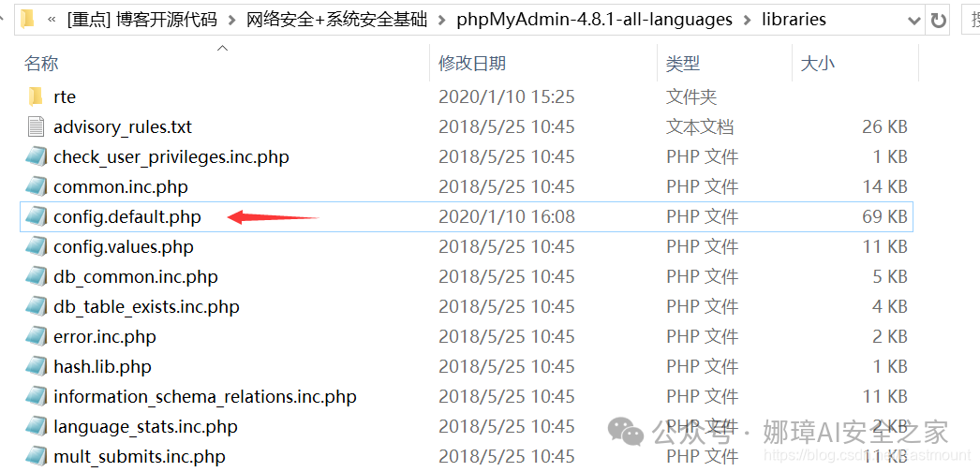Click the common.inc.php file icon
The width and height of the screenshot is (980, 472).
(37, 186)
